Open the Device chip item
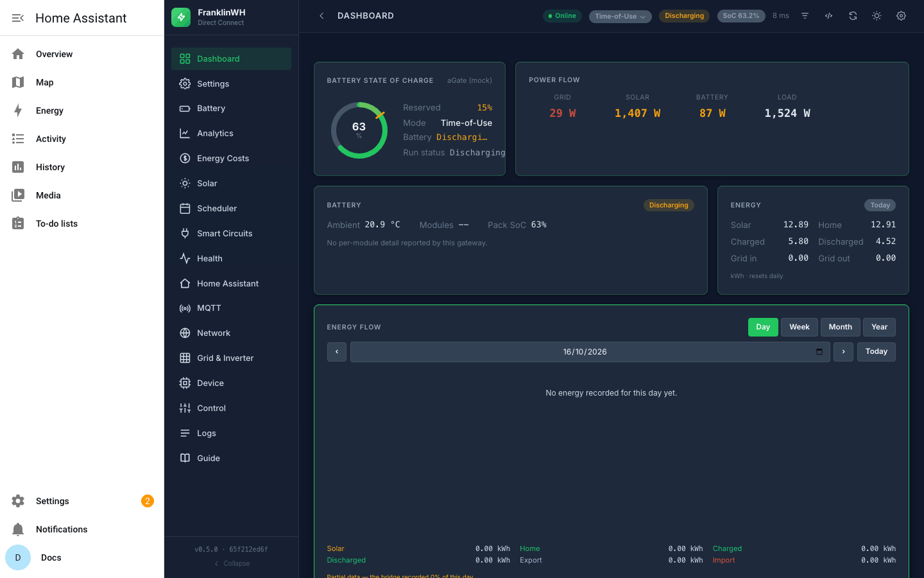The height and width of the screenshot is (578, 924). click(231, 383)
